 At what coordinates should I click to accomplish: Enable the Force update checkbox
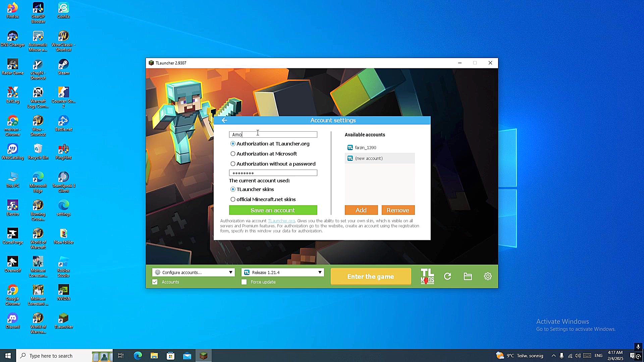tap(244, 282)
